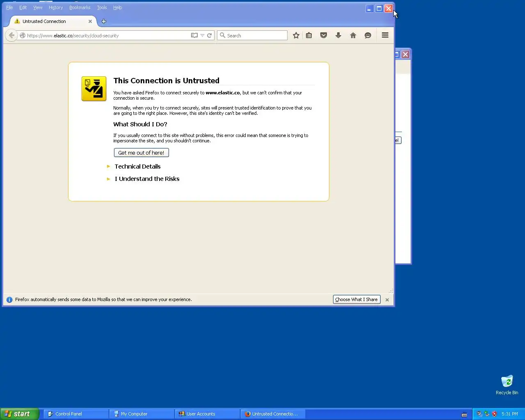Open a new tab with plus button
525x420 pixels.
tap(104, 21)
